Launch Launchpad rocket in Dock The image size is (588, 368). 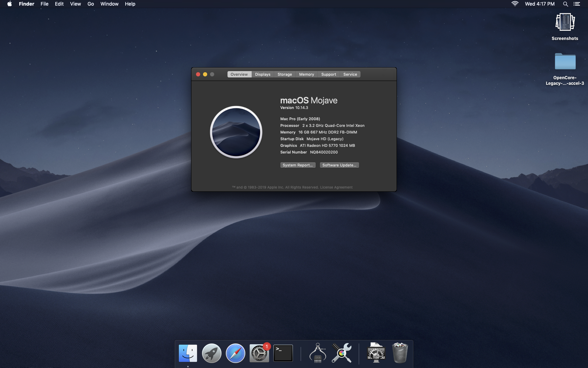(212, 353)
